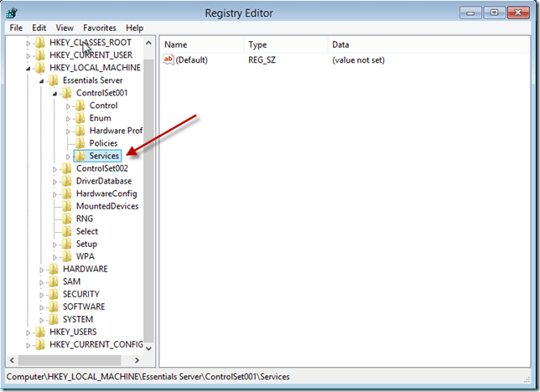Select the Hardware Prof folder icon
This screenshot has width=540, height=392.
80,131
